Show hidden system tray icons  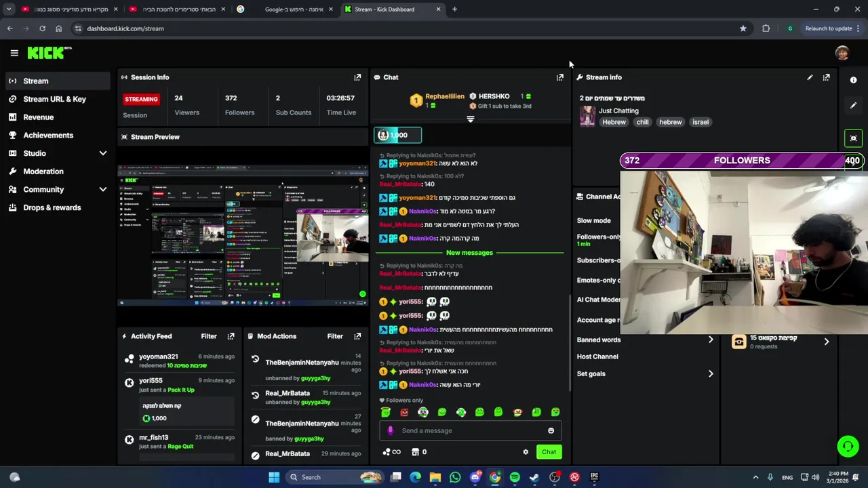pos(755,477)
